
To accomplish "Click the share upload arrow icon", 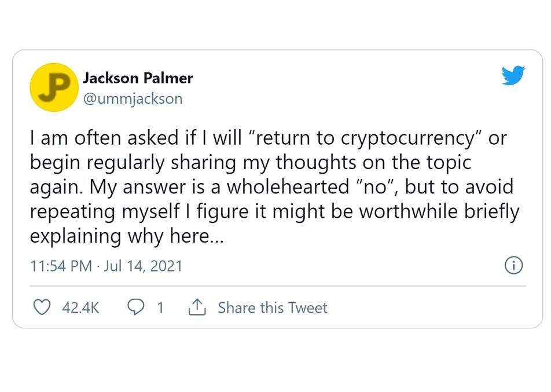I will pyautogui.click(x=197, y=307).
